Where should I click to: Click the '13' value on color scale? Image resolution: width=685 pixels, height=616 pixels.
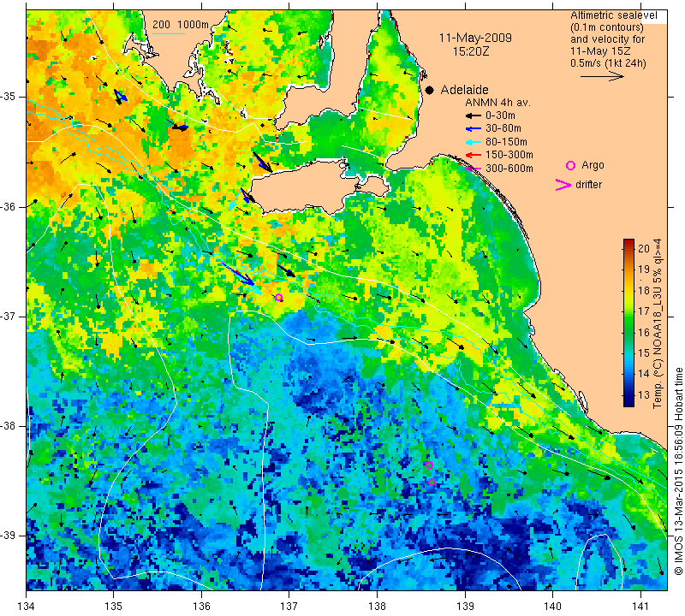pyautogui.click(x=644, y=395)
